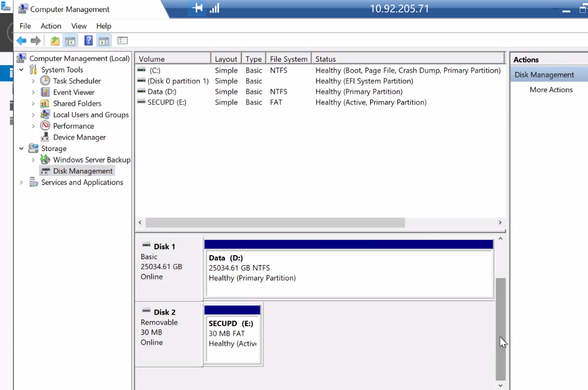Click the Shared Folders icon
Screen dimensions: 588x390
coord(45,103)
